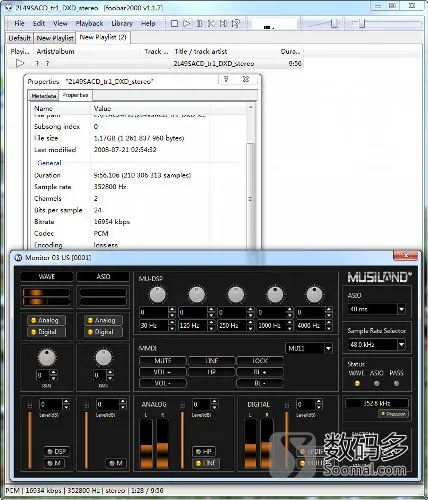Increase the WAVE pan value stepper

(x=53, y=373)
